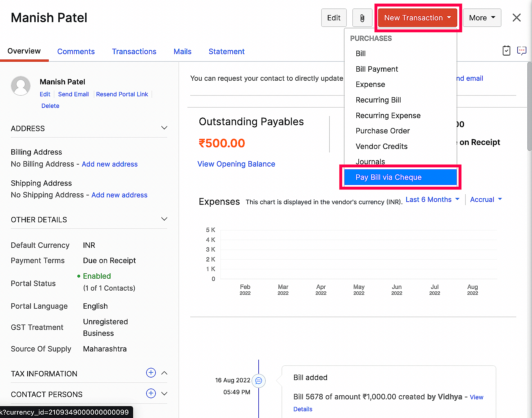The height and width of the screenshot is (418, 532).
Task: Click the vertical scrollbar on right
Action: tap(529, 108)
